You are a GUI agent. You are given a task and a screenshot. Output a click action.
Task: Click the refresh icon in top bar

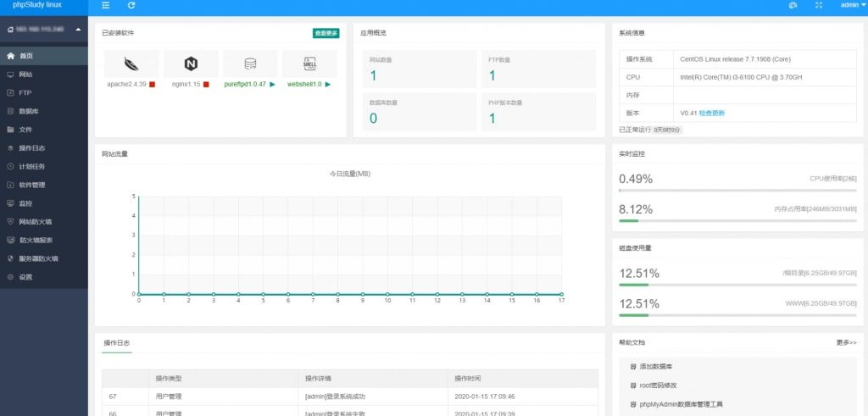pyautogui.click(x=131, y=5)
